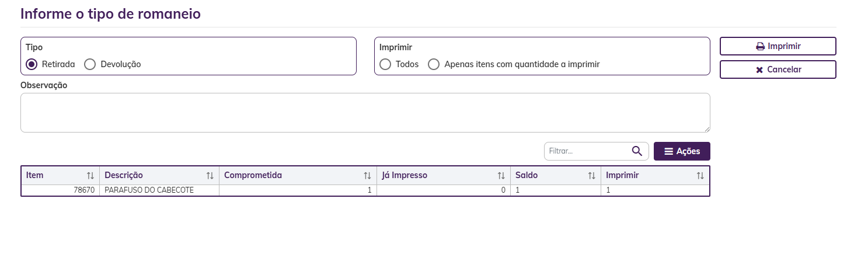Sort by Descrição column arrows icon

pos(210,176)
